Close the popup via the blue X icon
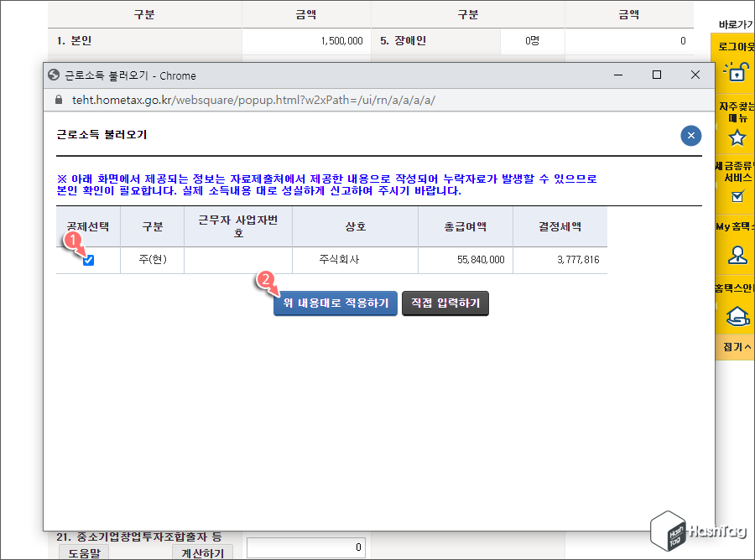The height and width of the screenshot is (560, 755). (690, 135)
